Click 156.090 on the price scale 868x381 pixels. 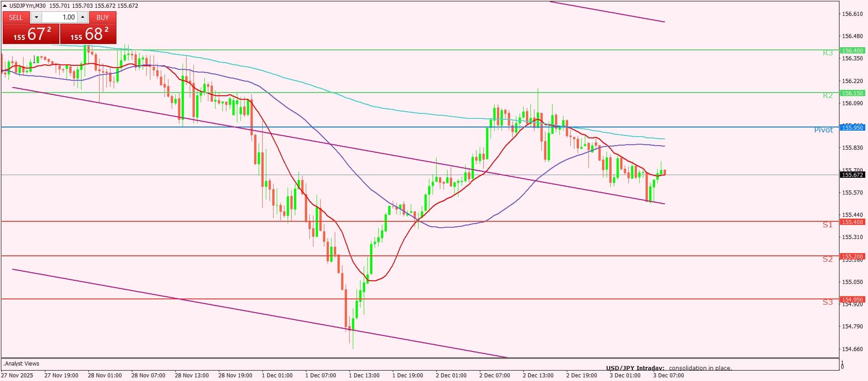pos(852,103)
